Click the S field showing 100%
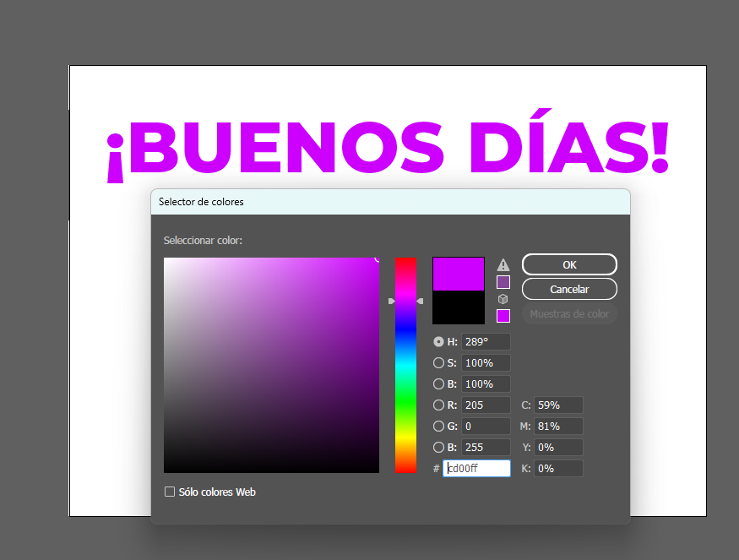The height and width of the screenshot is (560, 739). pyautogui.click(x=486, y=363)
